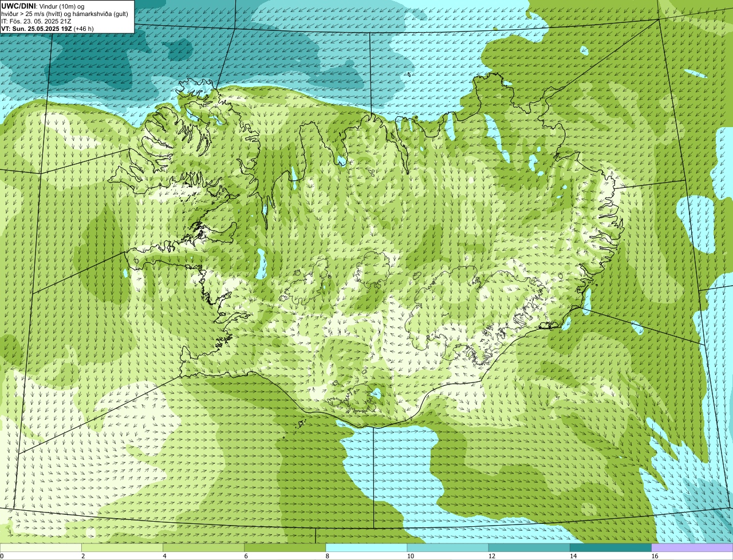The width and height of the screenshot is (733, 560).
Task: Click the 10–12 m/s legend color swatch
Action: tap(448, 547)
